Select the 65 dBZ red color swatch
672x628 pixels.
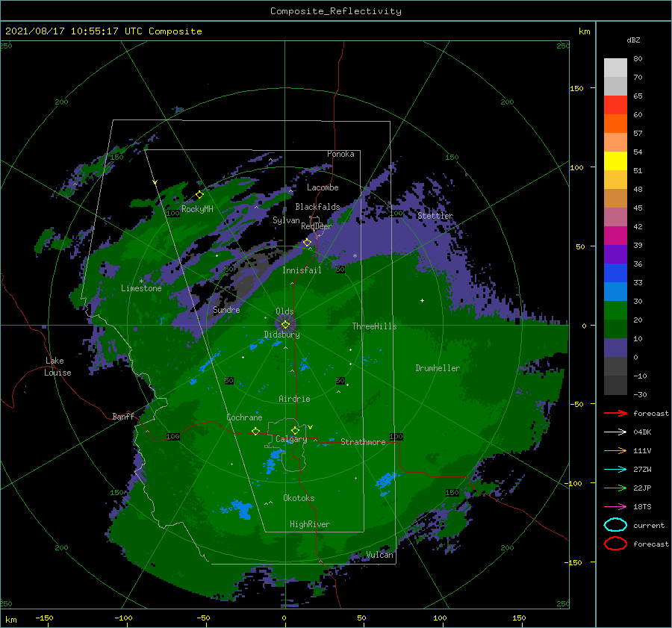[x=615, y=105]
